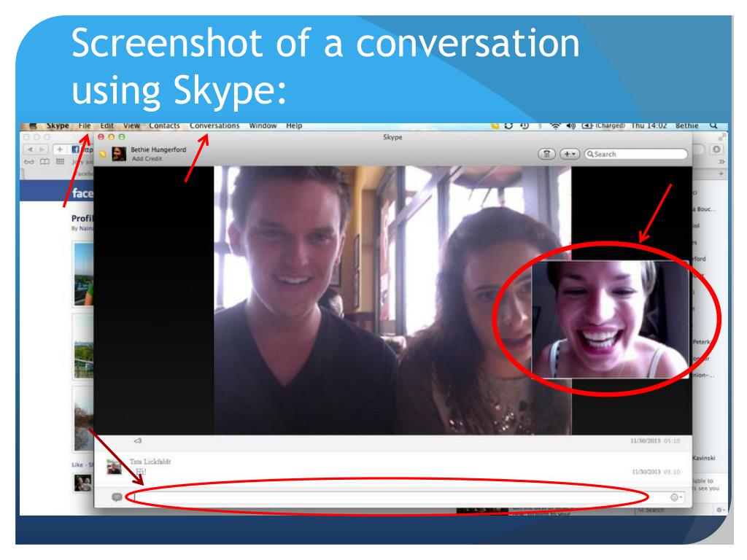Click the yellow status icon beside Bethie Hungerford
Image resolution: width=747 pixels, height=560 pixels.
click(x=102, y=154)
